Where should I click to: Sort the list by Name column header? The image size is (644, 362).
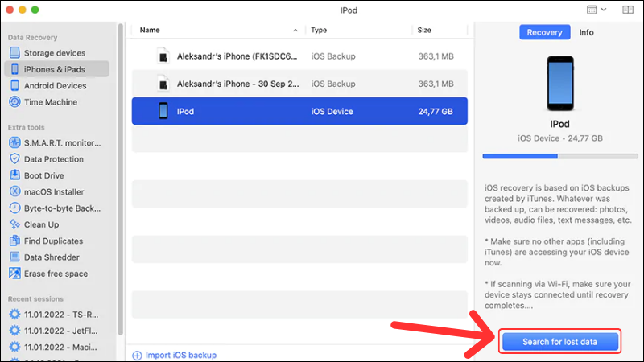pyautogui.click(x=150, y=30)
